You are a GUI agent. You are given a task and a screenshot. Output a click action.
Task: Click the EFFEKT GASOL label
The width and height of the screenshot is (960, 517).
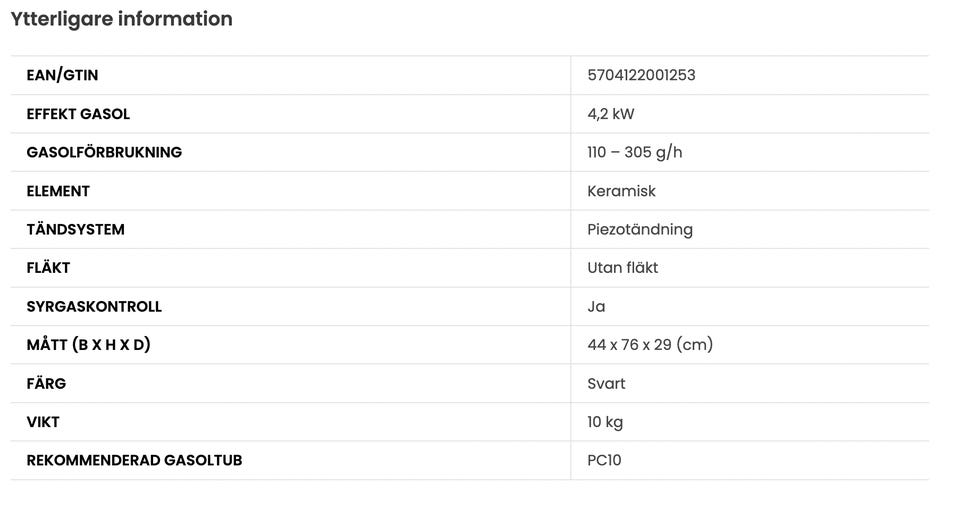point(78,114)
